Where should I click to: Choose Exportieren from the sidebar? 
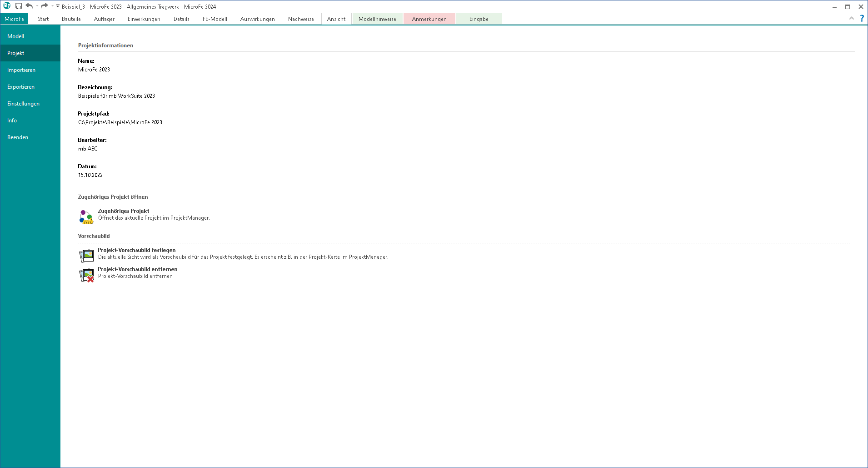pos(21,87)
